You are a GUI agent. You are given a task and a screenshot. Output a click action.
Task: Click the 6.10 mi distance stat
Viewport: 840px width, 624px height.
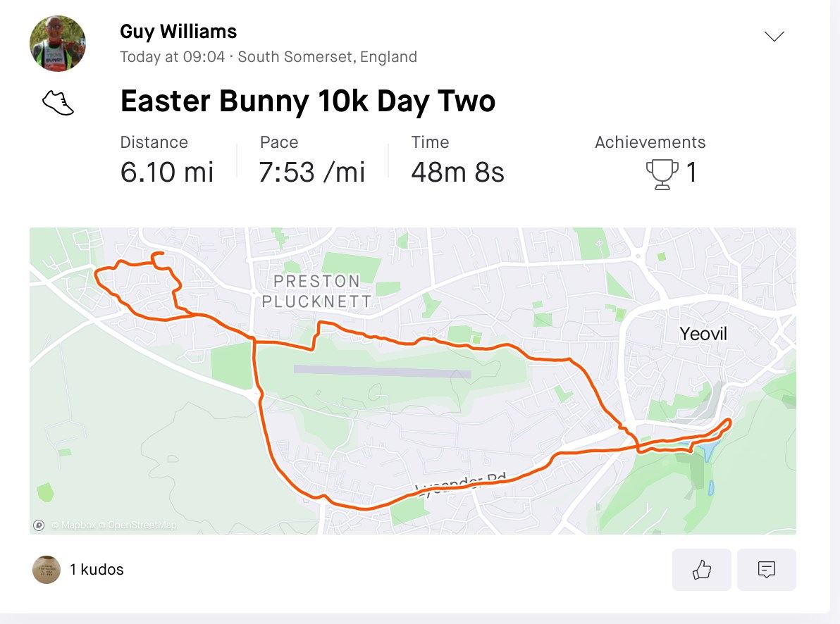coord(167,173)
